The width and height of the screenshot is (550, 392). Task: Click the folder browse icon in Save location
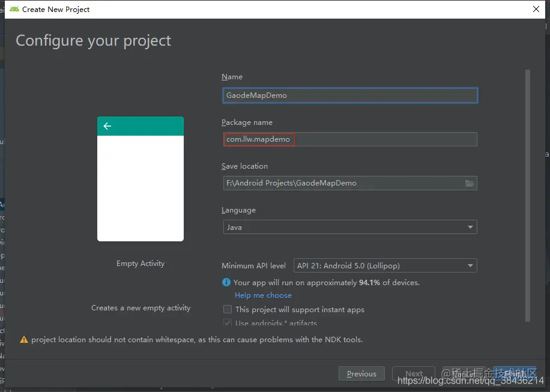pyautogui.click(x=470, y=183)
